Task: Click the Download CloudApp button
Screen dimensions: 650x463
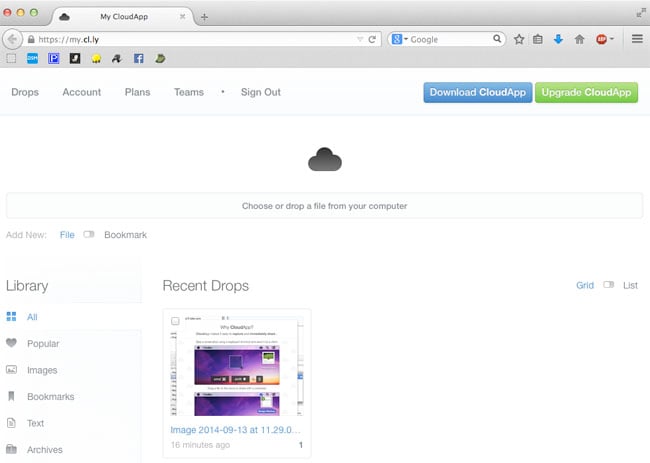Action: click(x=478, y=92)
